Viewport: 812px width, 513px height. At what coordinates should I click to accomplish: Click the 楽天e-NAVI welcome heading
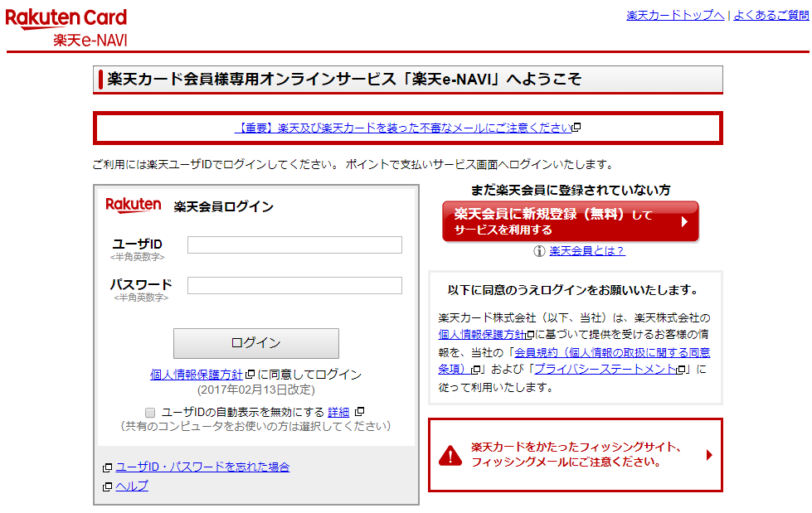(x=344, y=80)
